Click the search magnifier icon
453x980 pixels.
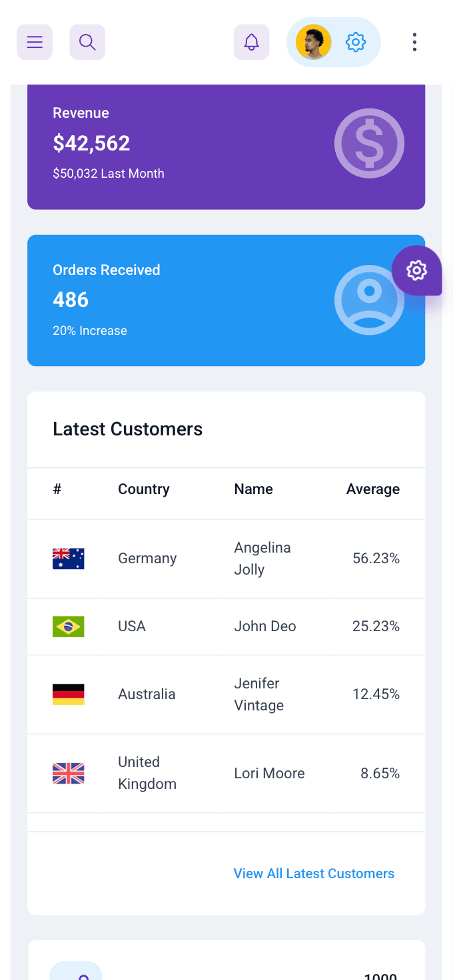[87, 42]
